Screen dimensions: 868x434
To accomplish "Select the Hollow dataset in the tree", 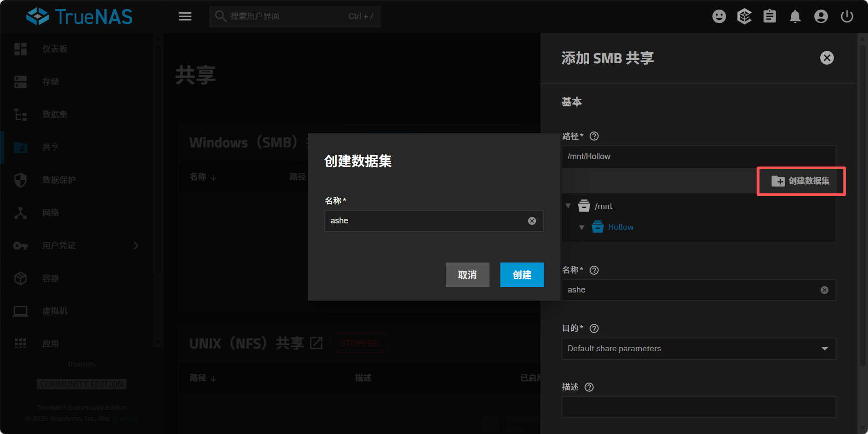I will point(620,227).
